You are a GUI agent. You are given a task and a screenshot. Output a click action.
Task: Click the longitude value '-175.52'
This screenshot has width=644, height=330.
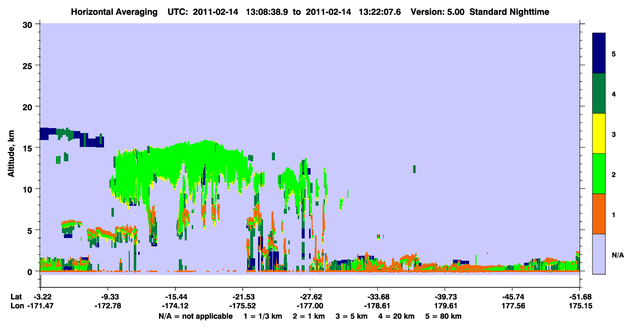242,306
